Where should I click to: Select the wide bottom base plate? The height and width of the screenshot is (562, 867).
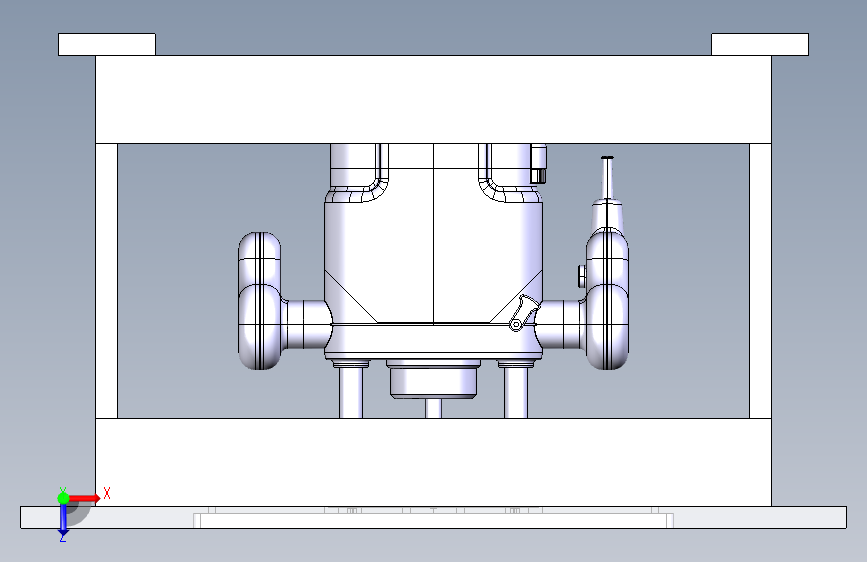pos(434,517)
